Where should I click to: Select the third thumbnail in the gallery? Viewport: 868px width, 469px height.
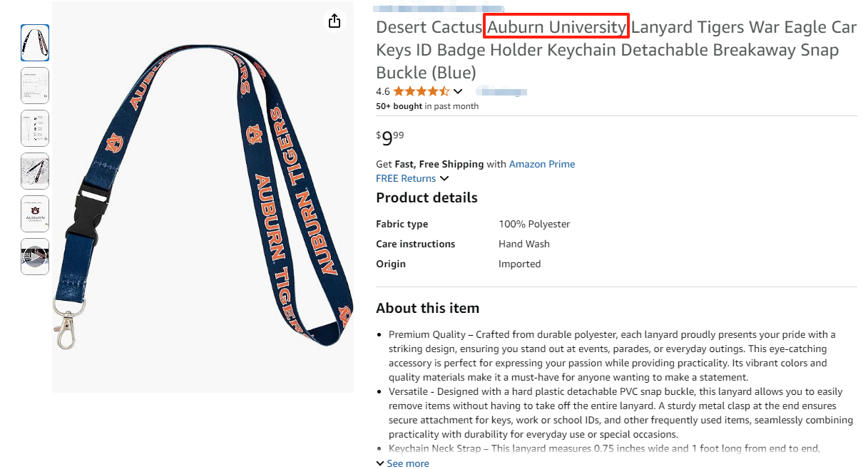click(x=35, y=128)
